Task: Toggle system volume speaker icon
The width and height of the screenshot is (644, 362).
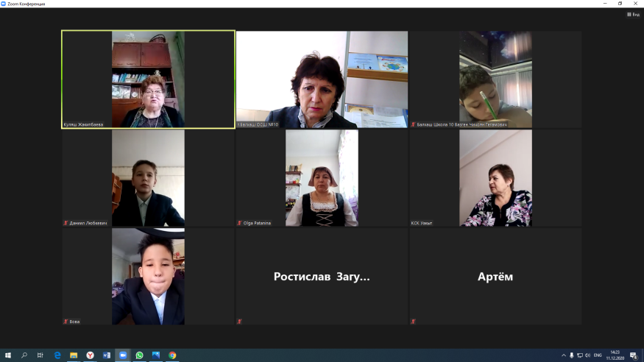Action: [x=588, y=355]
